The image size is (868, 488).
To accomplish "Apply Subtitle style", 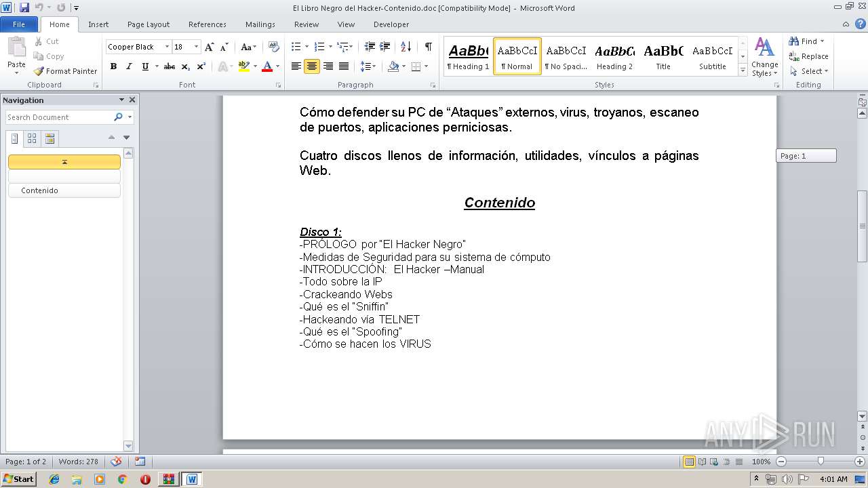I will click(712, 56).
